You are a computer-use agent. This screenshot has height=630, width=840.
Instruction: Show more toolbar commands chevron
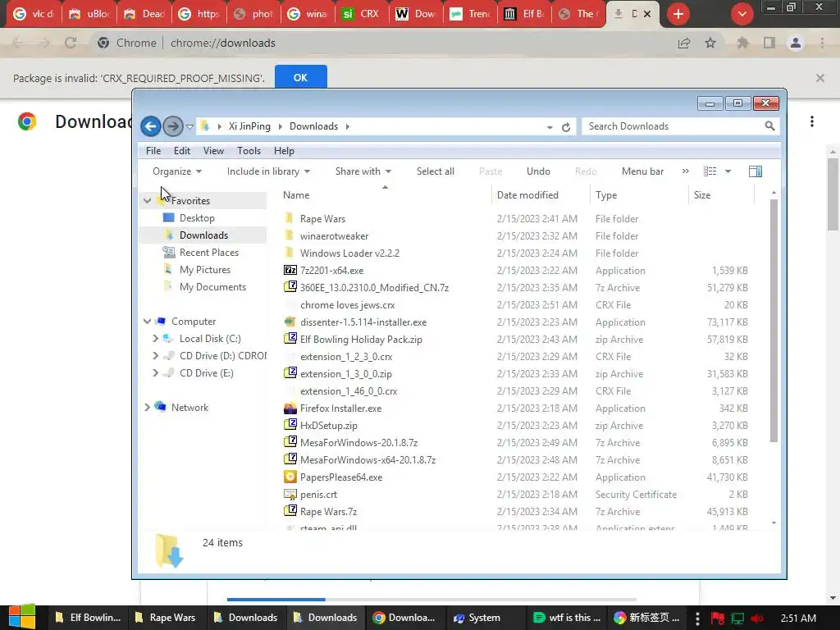click(x=686, y=171)
